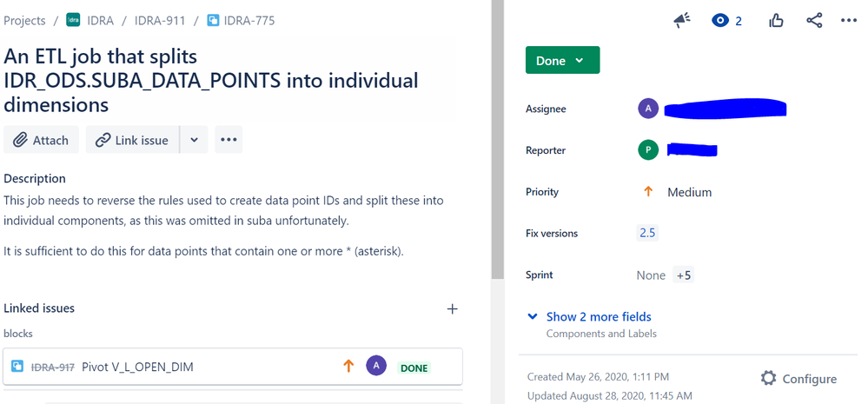
Task: Open IDRA-911 in the breadcrumb
Action: click(x=160, y=21)
